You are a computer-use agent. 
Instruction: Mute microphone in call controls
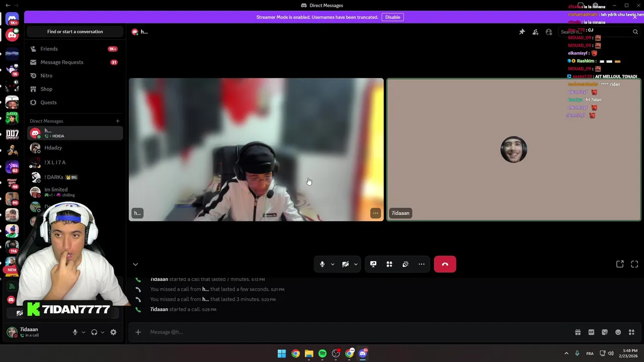323,264
